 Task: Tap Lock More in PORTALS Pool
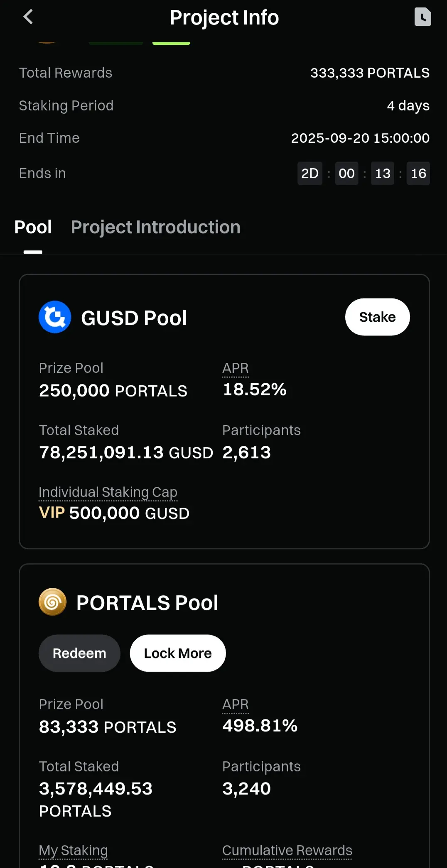click(178, 653)
